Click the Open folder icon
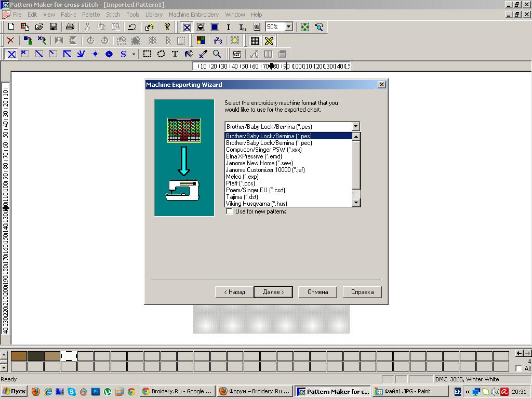Screen dimensions: 532x399 [39, 27]
